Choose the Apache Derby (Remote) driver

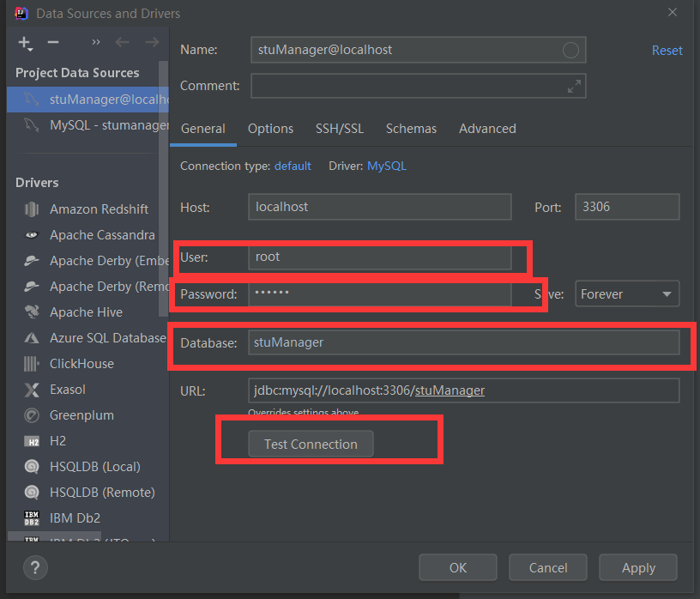88,287
